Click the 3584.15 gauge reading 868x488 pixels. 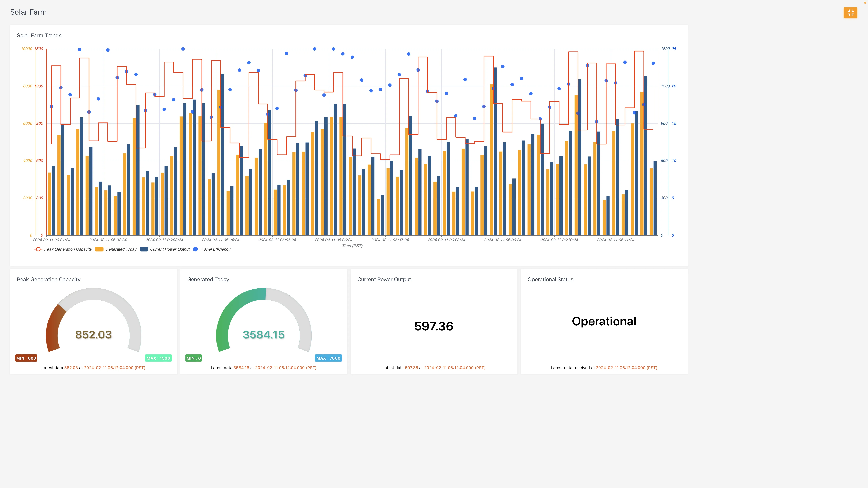pos(263,334)
